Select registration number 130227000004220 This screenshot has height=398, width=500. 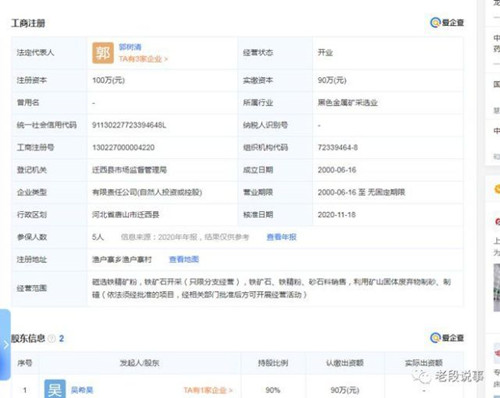(x=123, y=147)
